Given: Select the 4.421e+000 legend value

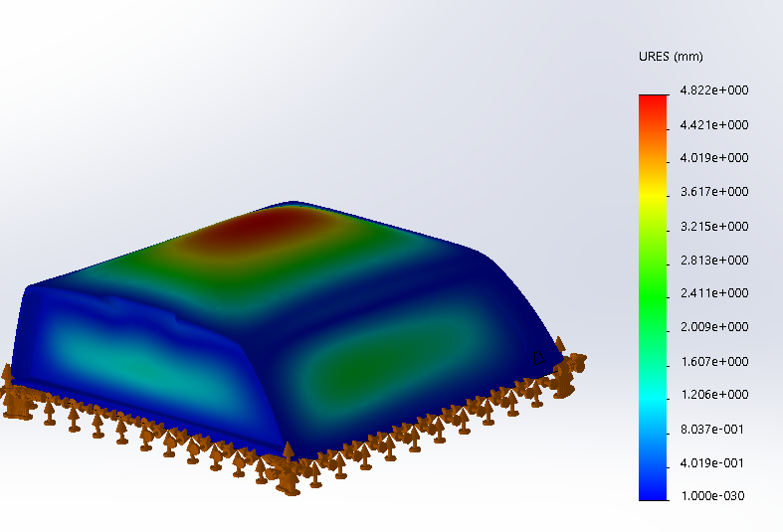Looking at the screenshot, I should pyautogui.click(x=713, y=124).
